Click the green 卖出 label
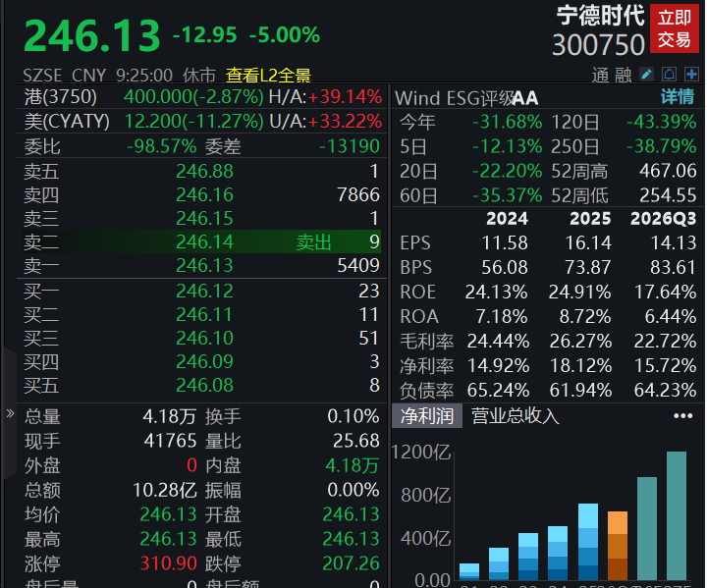The width and height of the screenshot is (707, 588). 314,242
